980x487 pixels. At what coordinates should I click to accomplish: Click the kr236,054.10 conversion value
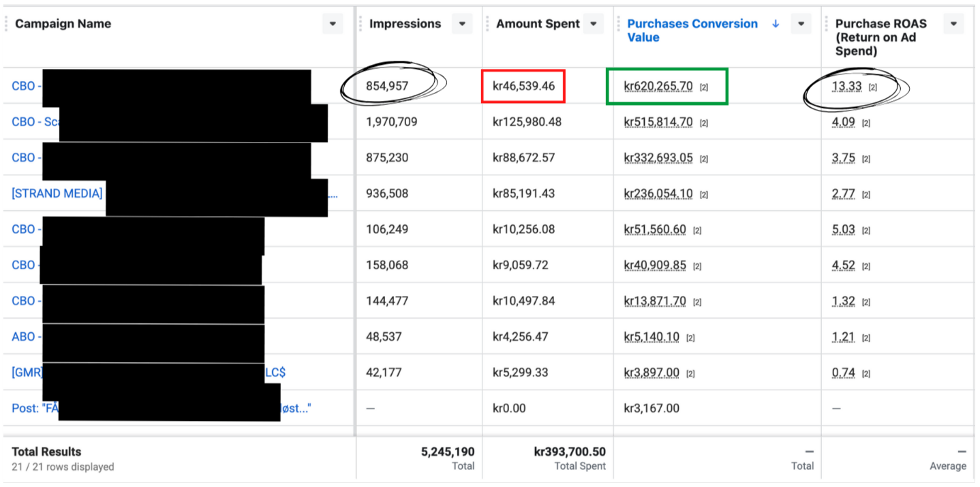[658, 194]
